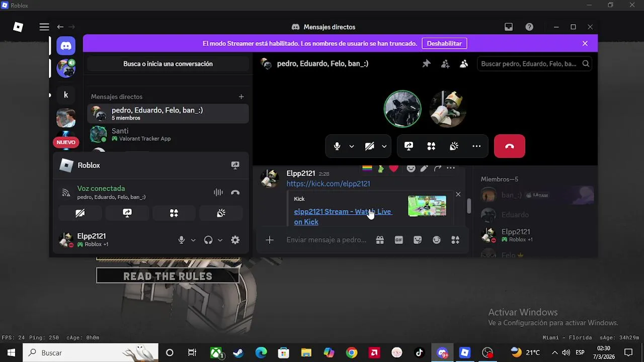Open soundboard in call controls

click(x=454, y=146)
